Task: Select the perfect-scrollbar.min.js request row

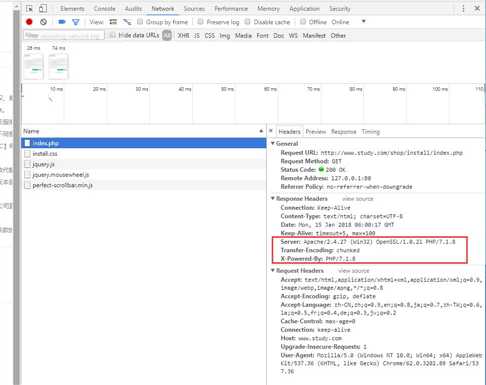Action: (x=144, y=185)
